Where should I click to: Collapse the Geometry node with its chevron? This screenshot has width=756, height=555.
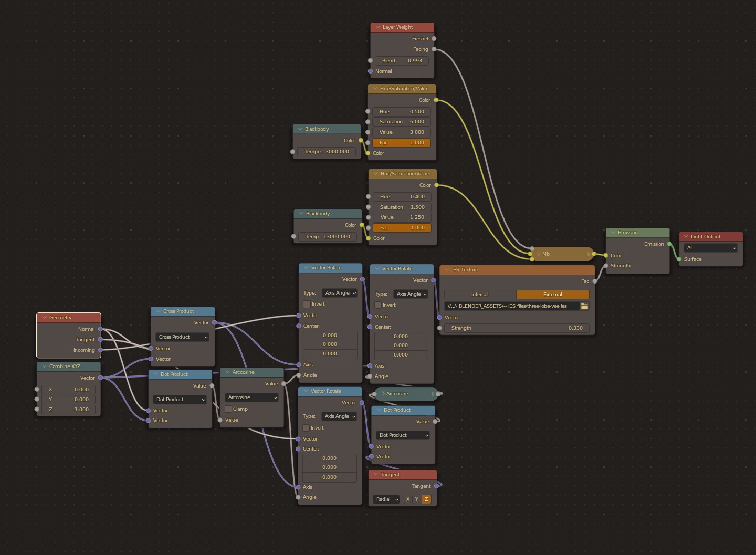[45, 318]
